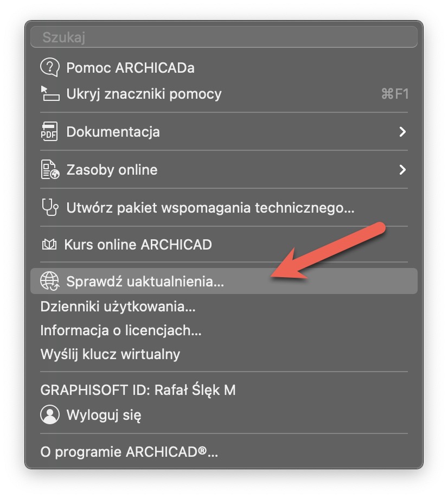Click the Pomoc ARCHICADa help bubble icon

[x=50, y=67]
